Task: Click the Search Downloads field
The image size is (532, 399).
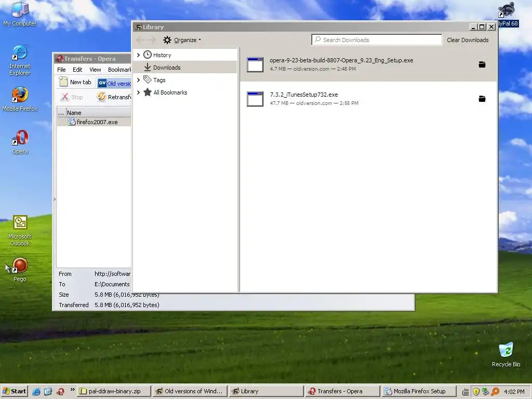Action: tap(377, 39)
